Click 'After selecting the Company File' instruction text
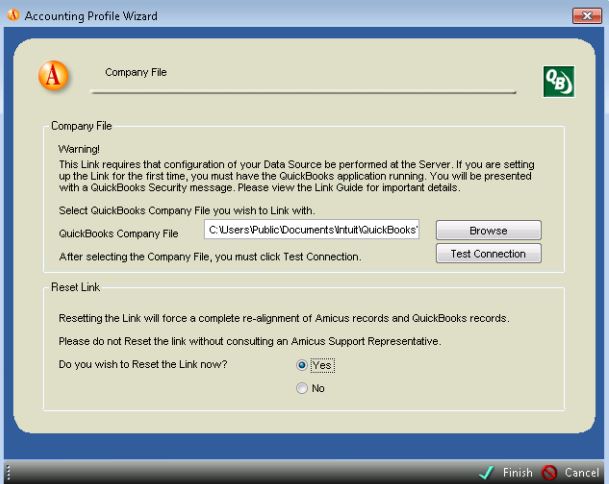Viewport: 609px width, 484px height. tap(210, 257)
